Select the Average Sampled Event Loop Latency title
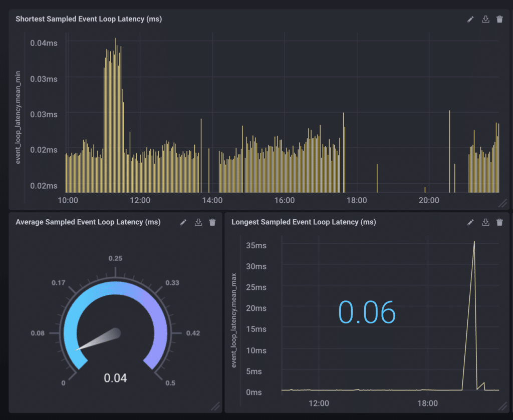513x420 pixels. (88, 222)
